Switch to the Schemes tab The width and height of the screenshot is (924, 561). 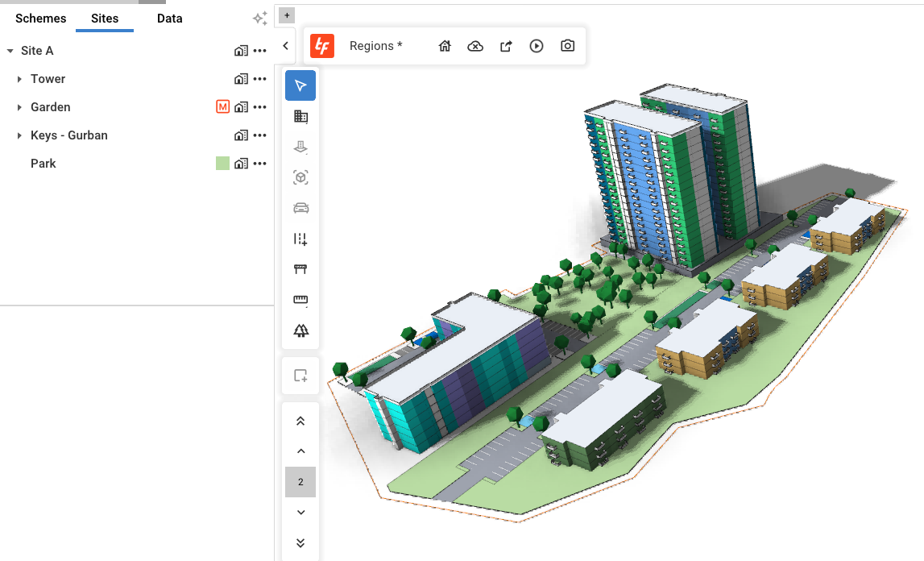[x=41, y=18]
